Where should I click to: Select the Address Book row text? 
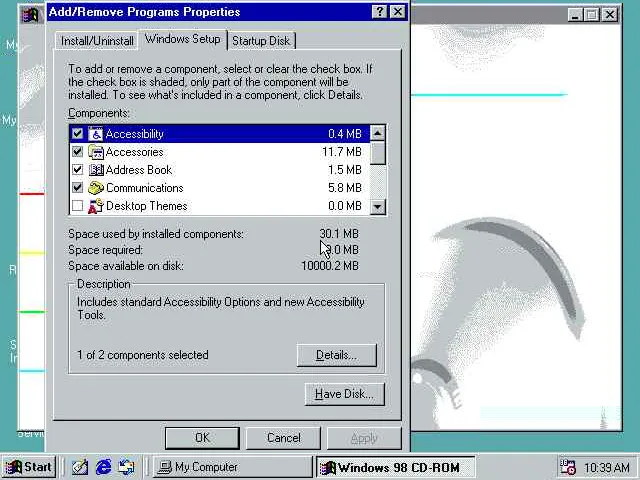(x=139, y=170)
